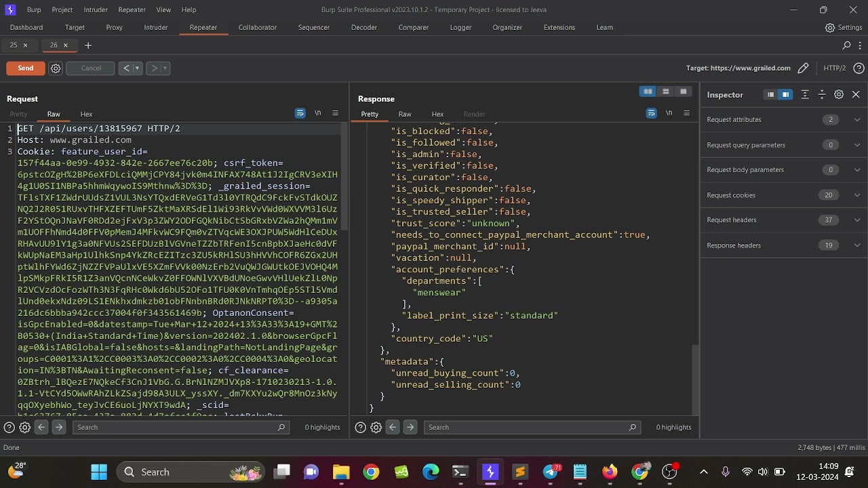Viewport: 868px width, 488px height.
Task: Toggle the Request pane word-wrap icon
Action: pyautogui.click(x=300, y=113)
